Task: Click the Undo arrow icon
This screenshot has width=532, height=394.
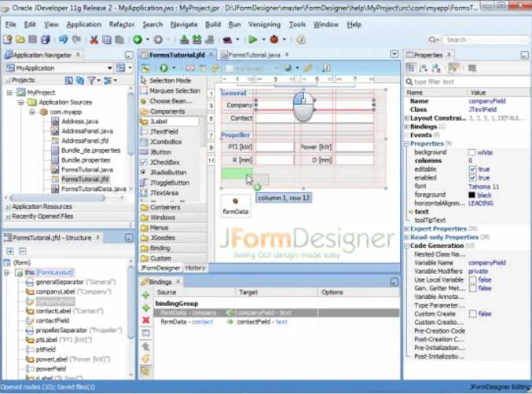Action: coord(63,40)
